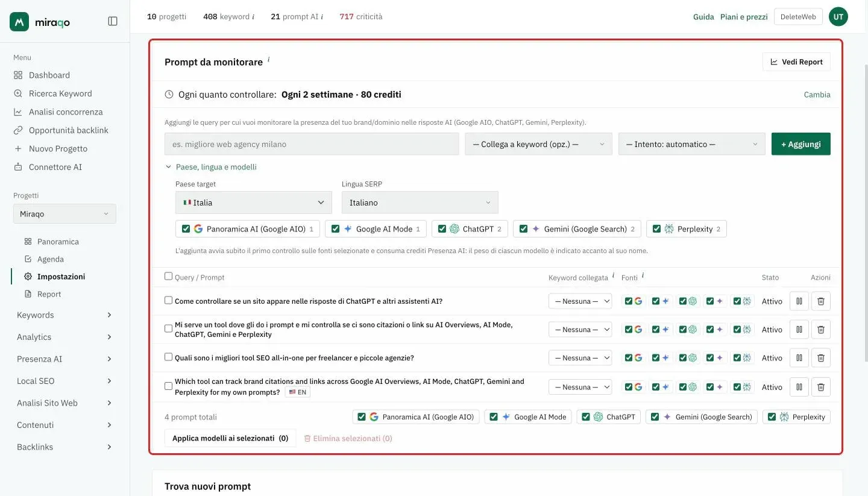868x496 pixels.
Task: Open Dashboard in the sidebar menu
Action: [x=49, y=75]
